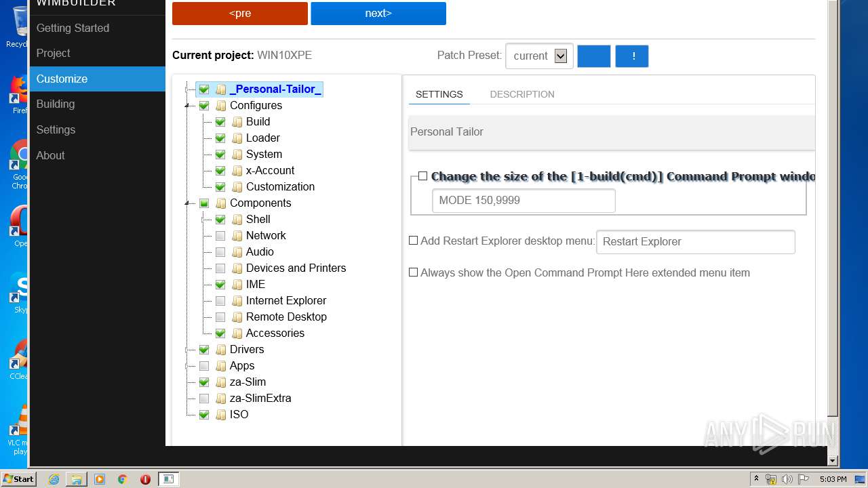The width and height of the screenshot is (868, 488).
Task: Collapse the Configures tree node
Action: (188, 106)
